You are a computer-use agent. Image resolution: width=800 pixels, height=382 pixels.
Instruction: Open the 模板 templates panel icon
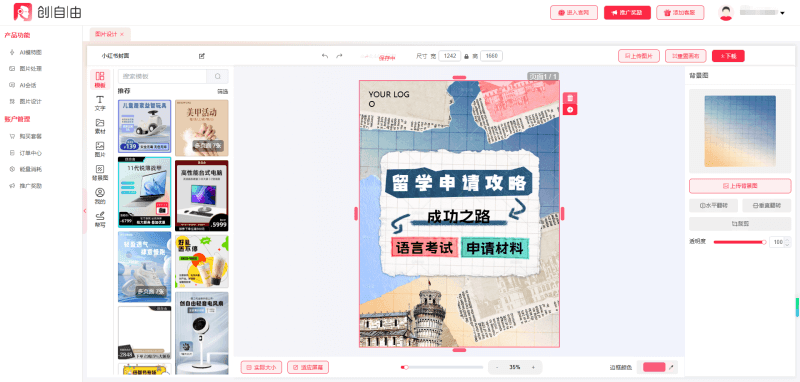pos(100,79)
